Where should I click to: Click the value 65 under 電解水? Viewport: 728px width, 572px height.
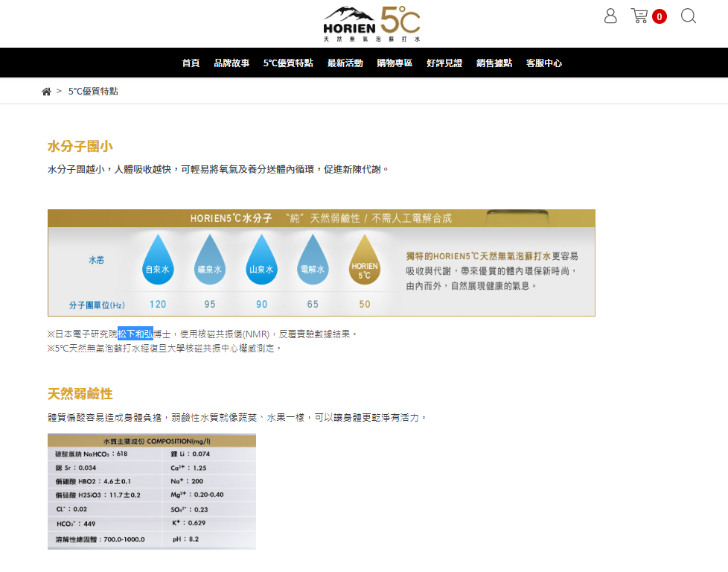tap(313, 305)
